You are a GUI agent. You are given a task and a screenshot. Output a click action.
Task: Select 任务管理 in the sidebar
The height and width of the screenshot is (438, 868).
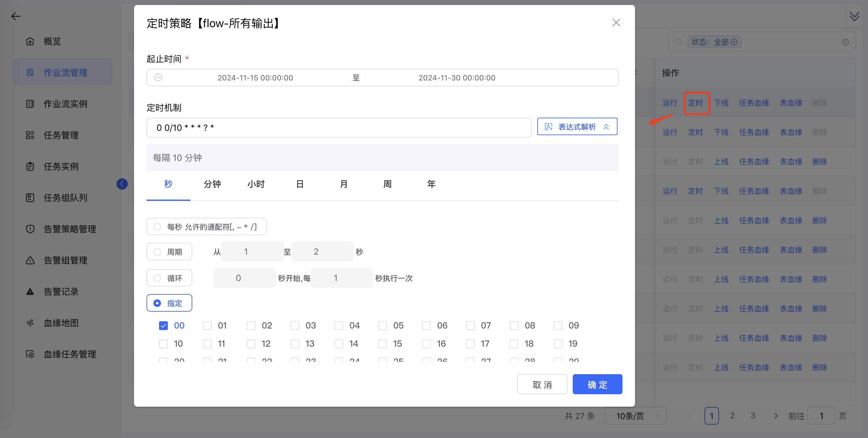[61, 135]
